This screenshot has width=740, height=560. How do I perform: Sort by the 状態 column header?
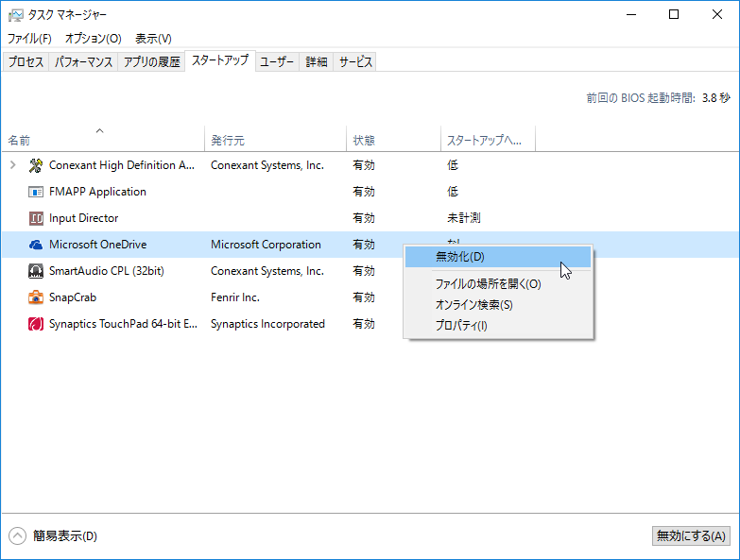point(393,140)
